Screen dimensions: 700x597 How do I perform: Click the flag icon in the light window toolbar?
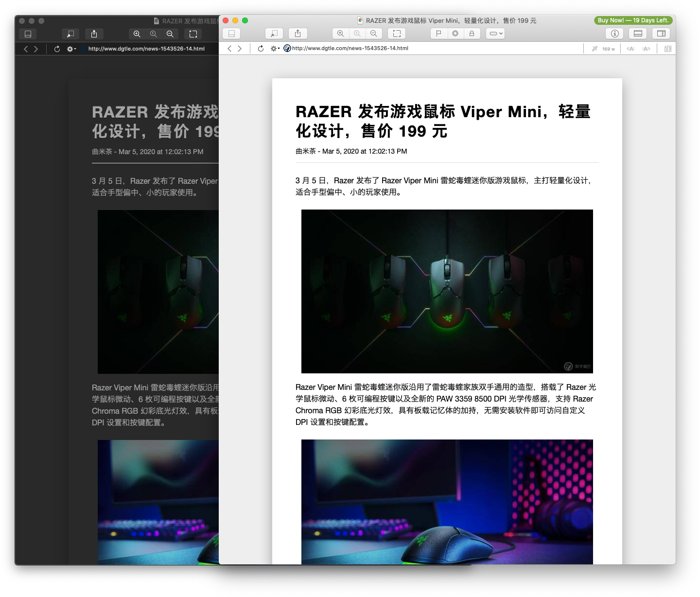click(439, 34)
